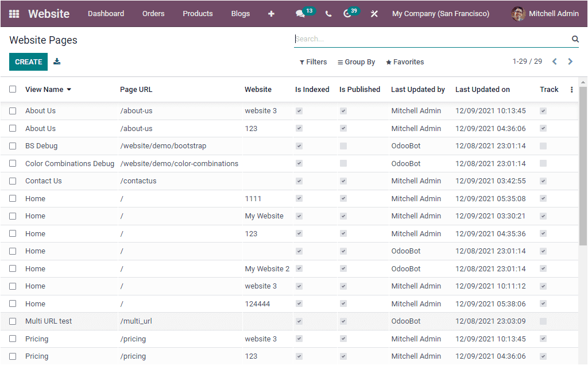Toggle the select-all checkbox in the header

[x=13, y=89]
